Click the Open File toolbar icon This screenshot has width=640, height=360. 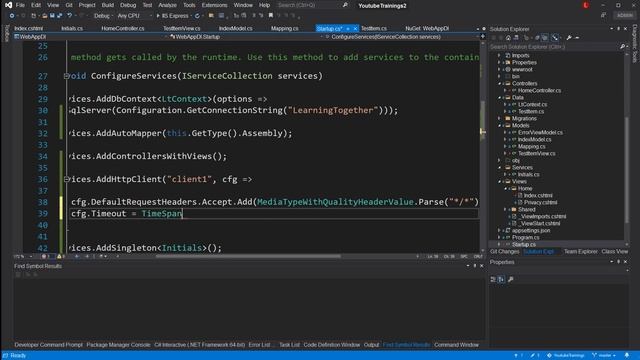44,16
